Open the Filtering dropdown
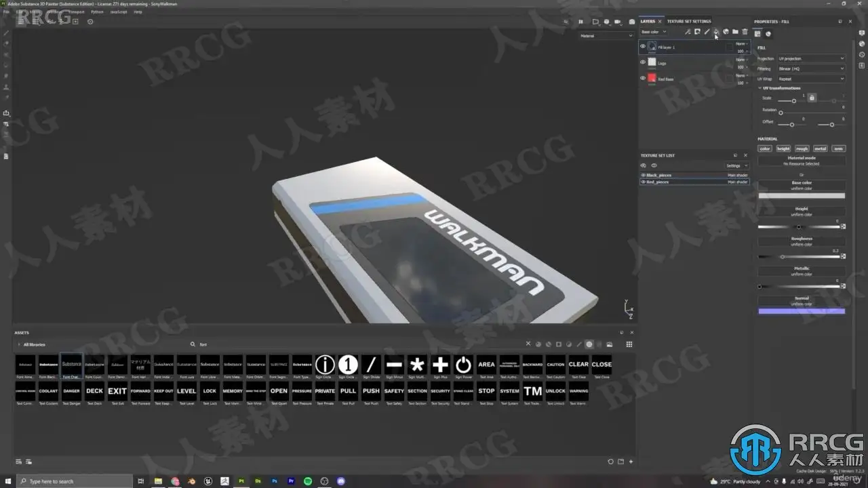The height and width of the screenshot is (488, 868). [811, 68]
